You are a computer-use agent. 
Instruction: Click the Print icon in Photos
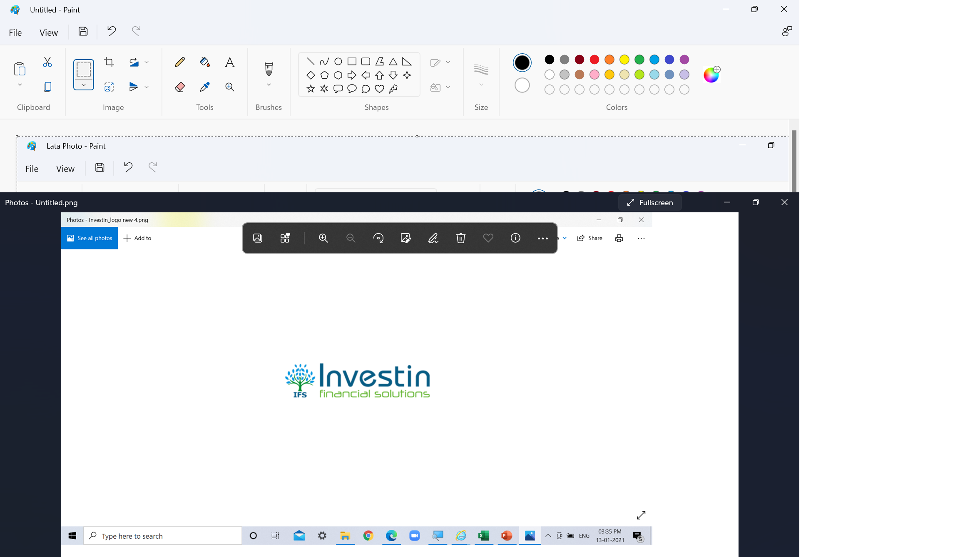pos(619,238)
